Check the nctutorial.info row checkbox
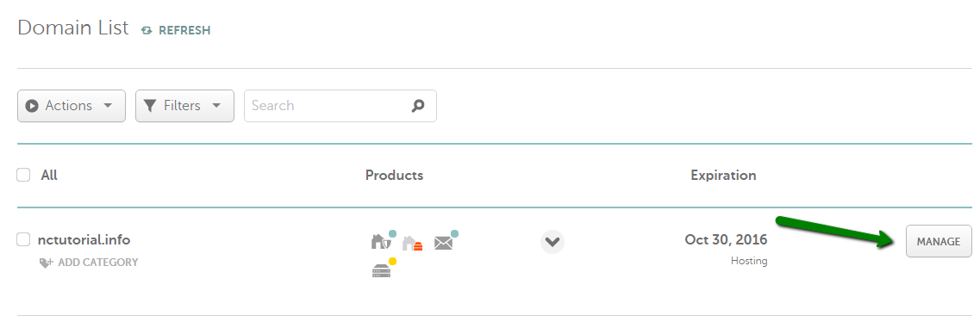This screenshot has width=980, height=328. coord(23,239)
